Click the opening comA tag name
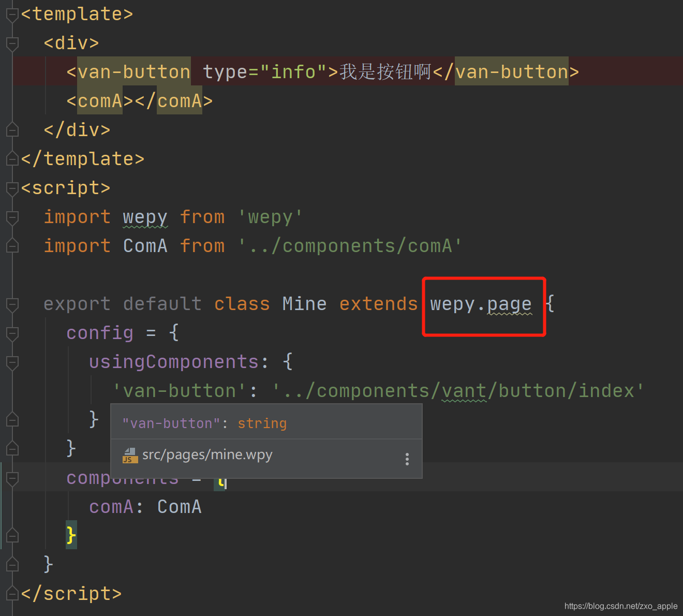The image size is (683, 616). pyautogui.click(x=100, y=100)
